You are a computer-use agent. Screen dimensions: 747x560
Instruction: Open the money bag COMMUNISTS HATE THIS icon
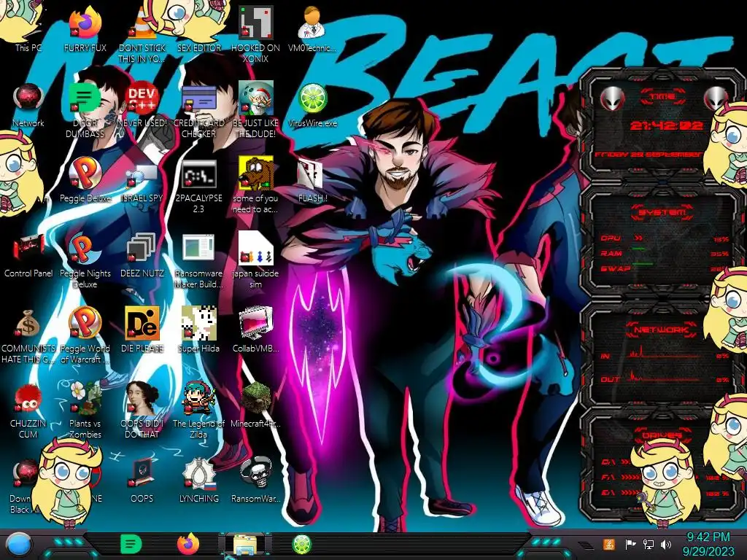pyautogui.click(x=28, y=336)
